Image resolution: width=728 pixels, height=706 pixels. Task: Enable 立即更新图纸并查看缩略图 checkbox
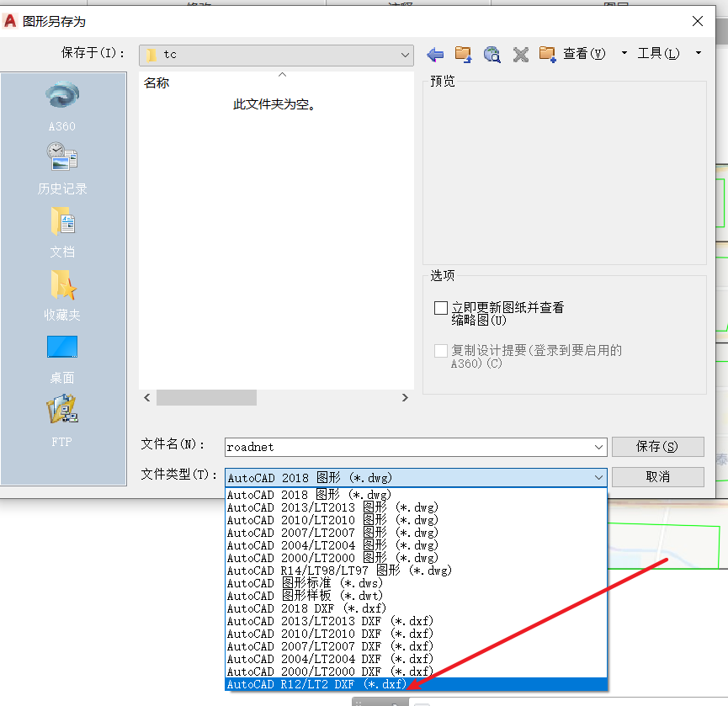tap(441, 308)
